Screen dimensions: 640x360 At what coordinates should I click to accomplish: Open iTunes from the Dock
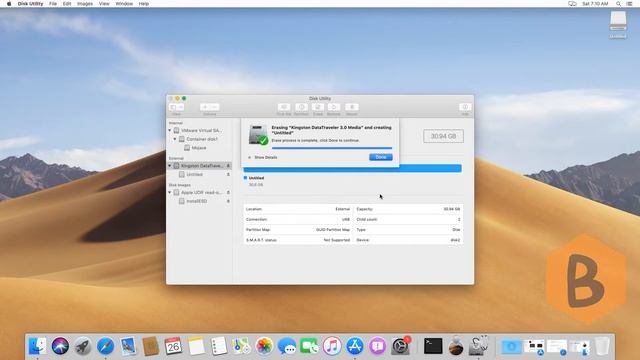click(332, 346)
